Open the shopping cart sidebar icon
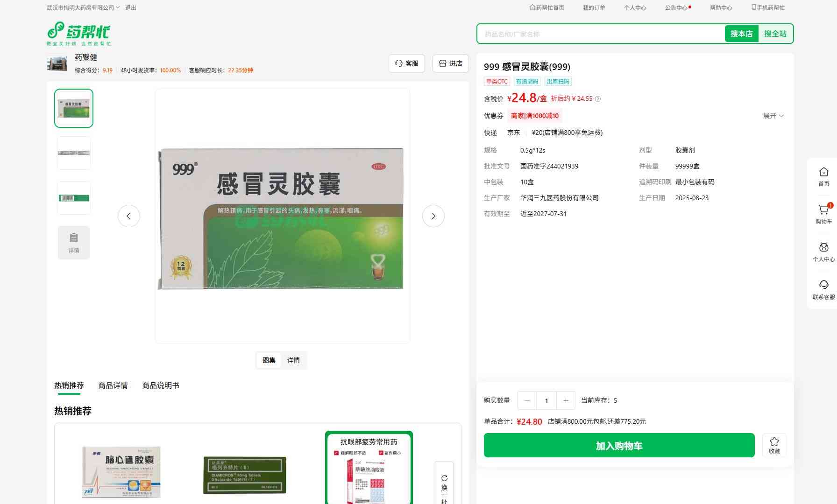The width and height of the screenshot is (837, 504). coord(823,210)
